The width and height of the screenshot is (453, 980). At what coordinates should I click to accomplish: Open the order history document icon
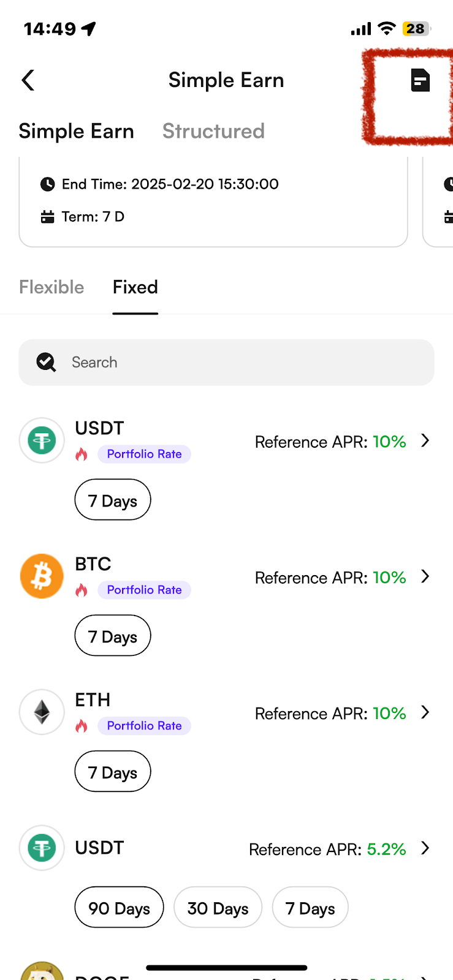(x=420, y=80)
